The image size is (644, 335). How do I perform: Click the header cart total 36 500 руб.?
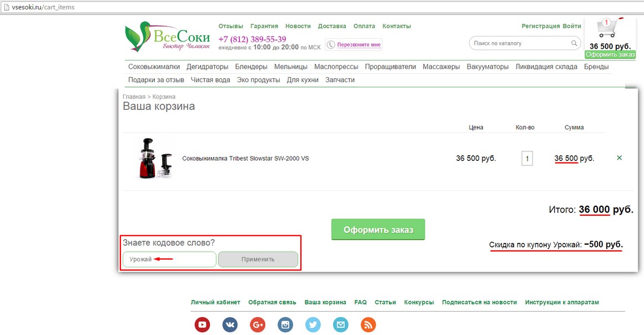[610, 46]
